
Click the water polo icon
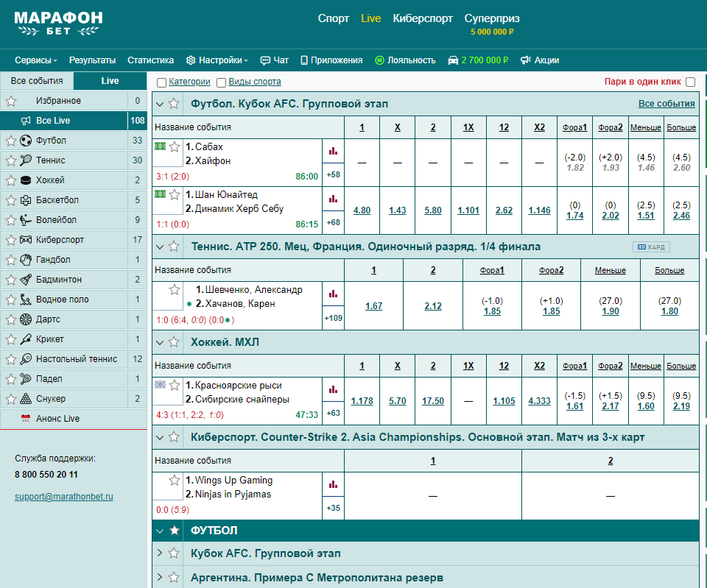pos(26,300)
